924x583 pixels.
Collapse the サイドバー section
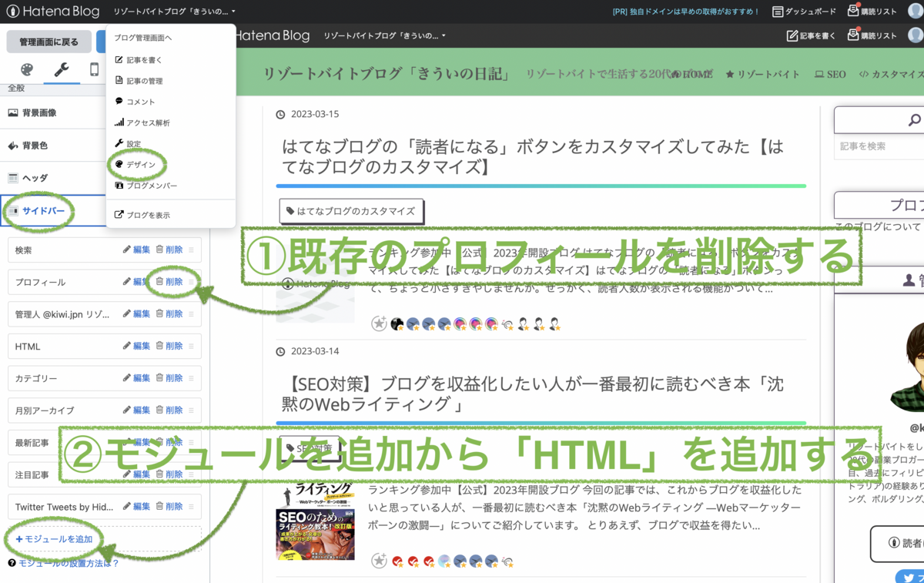tap(105, 210)
